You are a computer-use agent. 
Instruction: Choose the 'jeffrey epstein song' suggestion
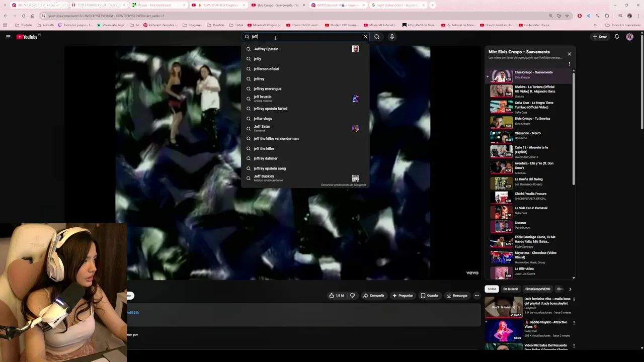pyautogui.click(x=305, y=168)
